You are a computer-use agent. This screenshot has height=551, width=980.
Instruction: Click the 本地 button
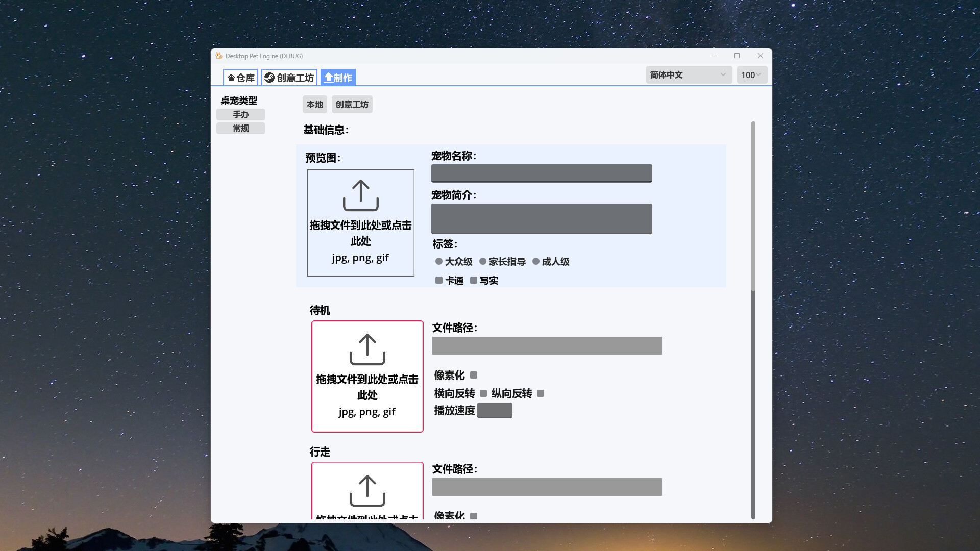(x=314, y=104)
